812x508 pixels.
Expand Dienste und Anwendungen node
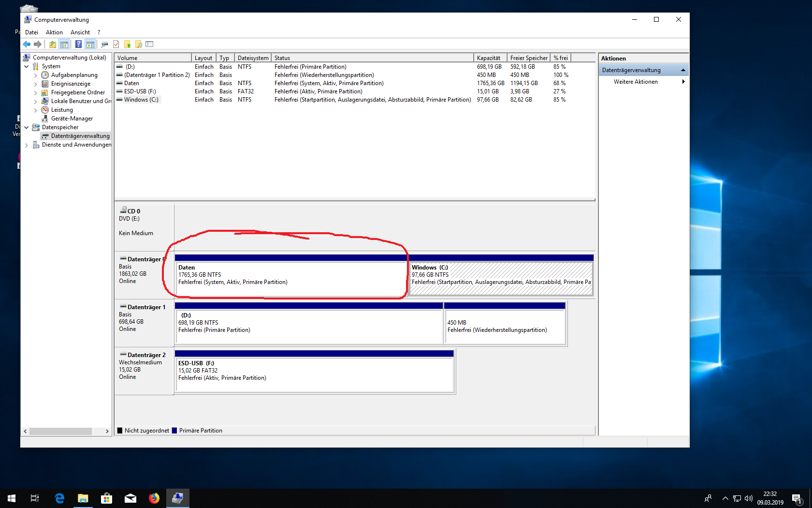click(27, 145)
